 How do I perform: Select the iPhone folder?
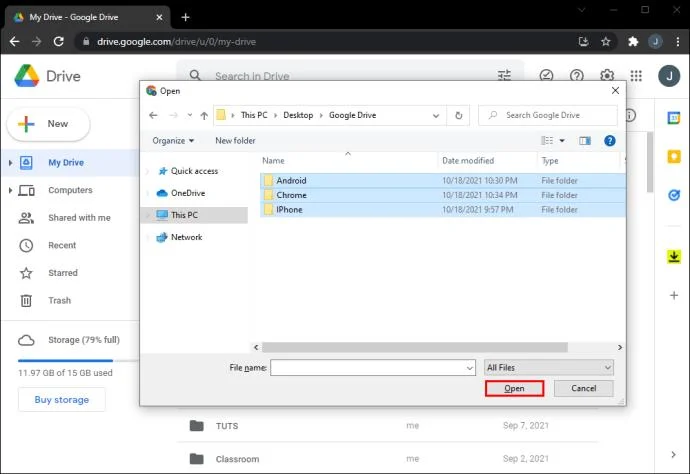442,210
